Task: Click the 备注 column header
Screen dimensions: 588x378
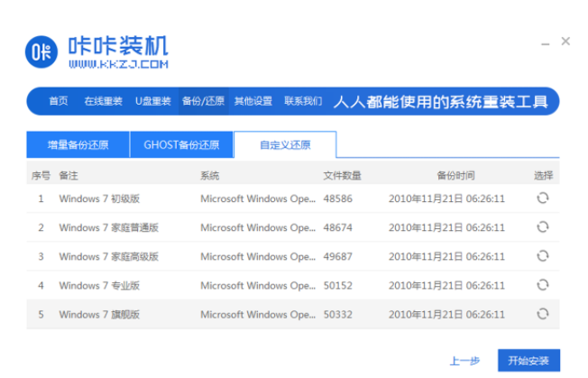Action: [69, 176]
